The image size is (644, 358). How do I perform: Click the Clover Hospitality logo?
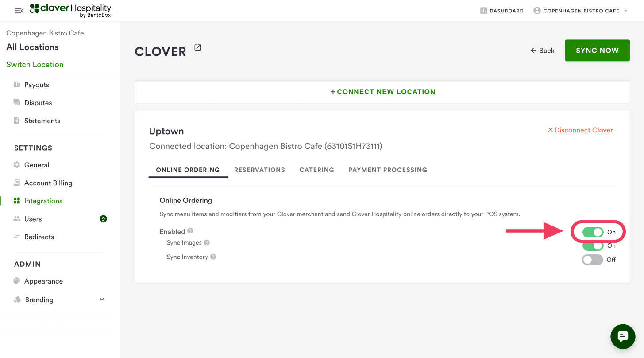pyautogui.click(x=70, y=11)
